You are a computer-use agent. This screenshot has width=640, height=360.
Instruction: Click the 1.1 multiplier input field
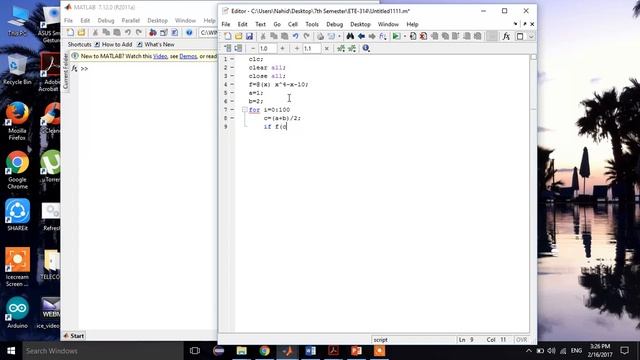[312, 49]
